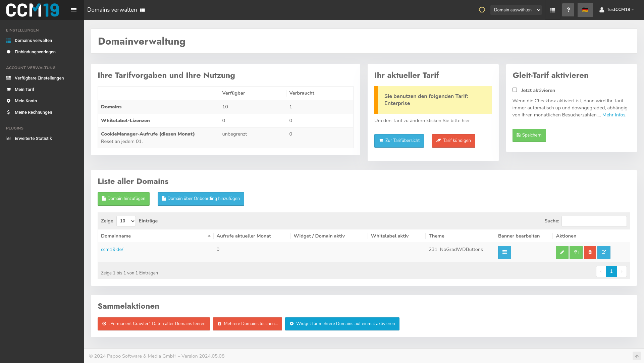Open the Domain auswählen dropdown
Screen dimensions: 644x363
coord(516,10)
